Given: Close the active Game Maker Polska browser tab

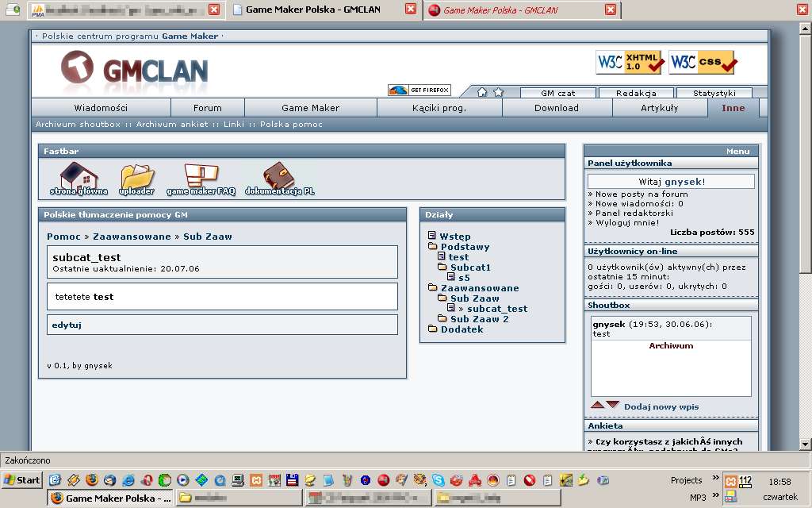Looking at the screenshot, I should coord(410,10).
